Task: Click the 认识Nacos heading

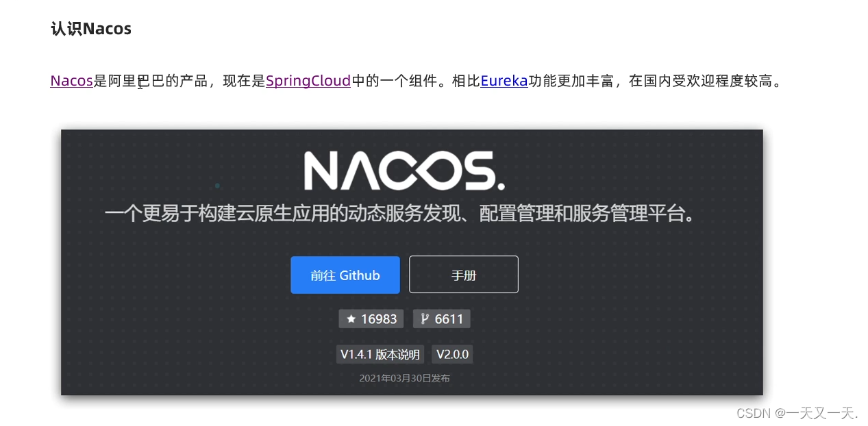Action: (91, 29)
